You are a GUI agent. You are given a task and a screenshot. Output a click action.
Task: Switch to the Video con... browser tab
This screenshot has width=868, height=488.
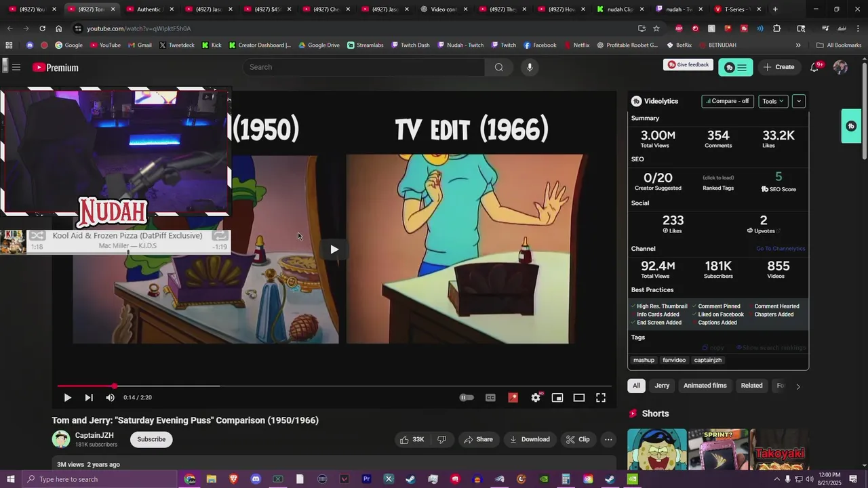444,9
